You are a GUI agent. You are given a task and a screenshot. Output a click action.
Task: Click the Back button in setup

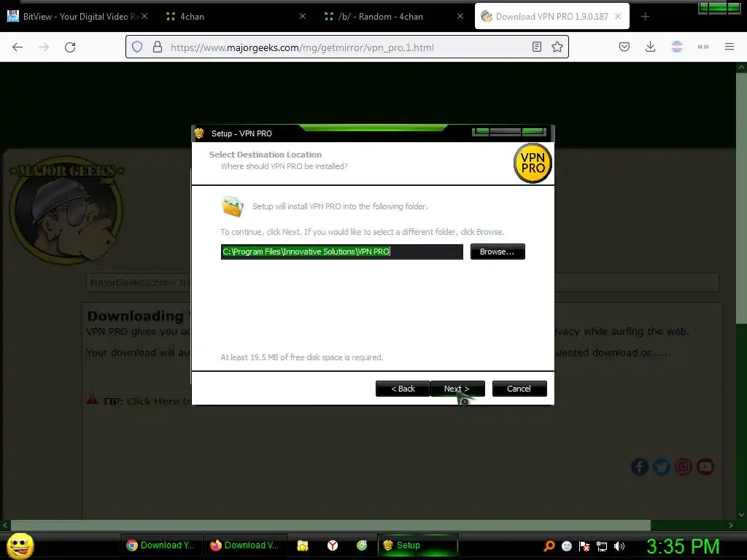click(403, 389)
